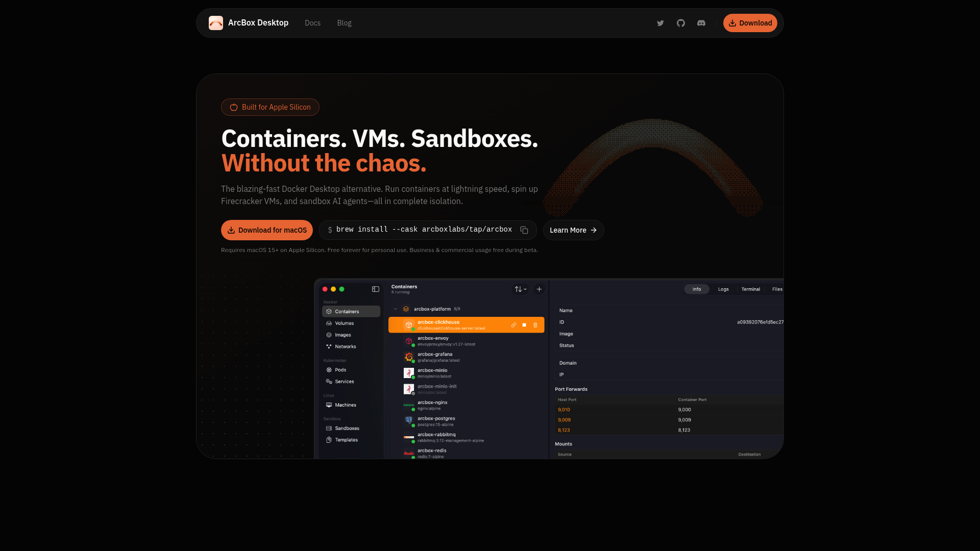Open Templates in the Sandbox section
Screen dimensions: 980x551
pos(347,439)
